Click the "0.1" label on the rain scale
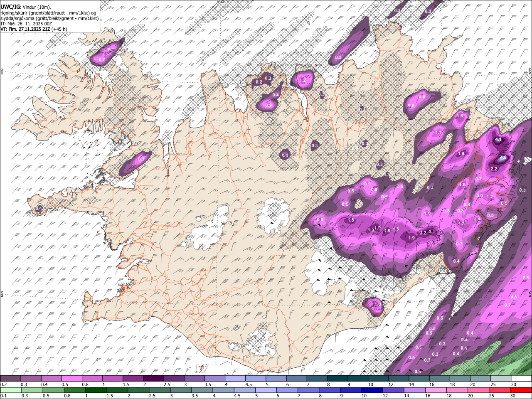Viewport: 532px width, 399px height. pyautogui.click(x=4, y=396)
